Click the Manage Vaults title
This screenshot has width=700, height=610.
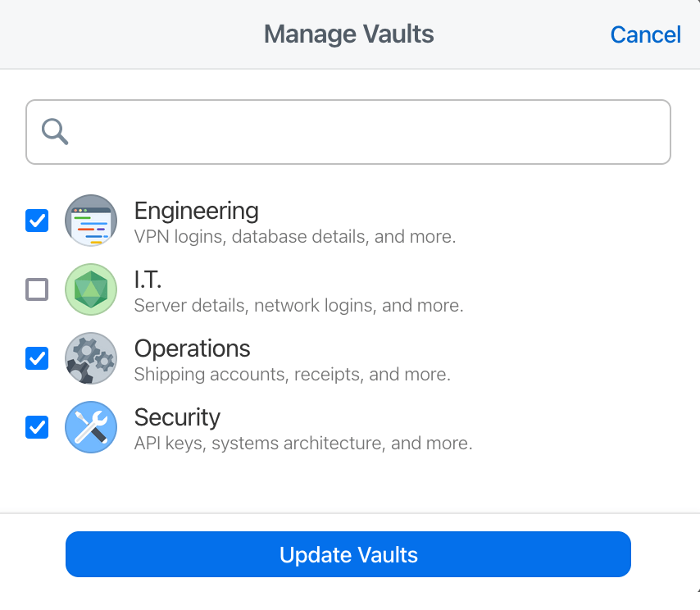(x=348, y=34)
